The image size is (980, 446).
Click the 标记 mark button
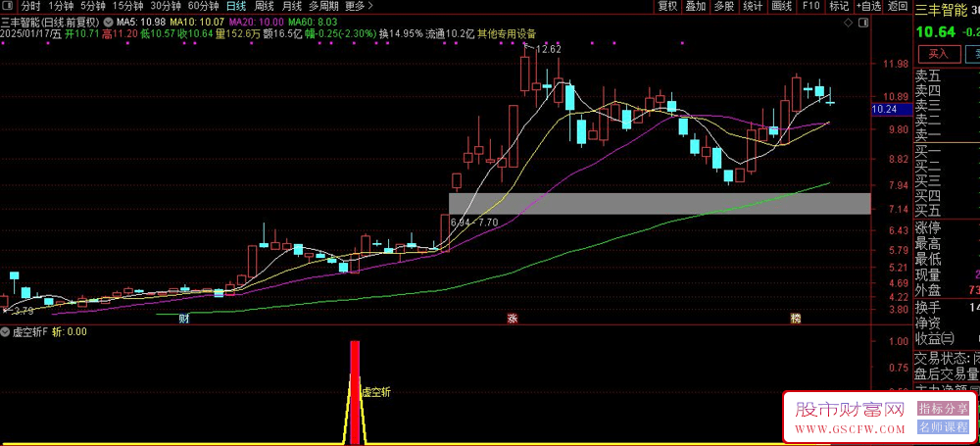click(x=839, y=6)
